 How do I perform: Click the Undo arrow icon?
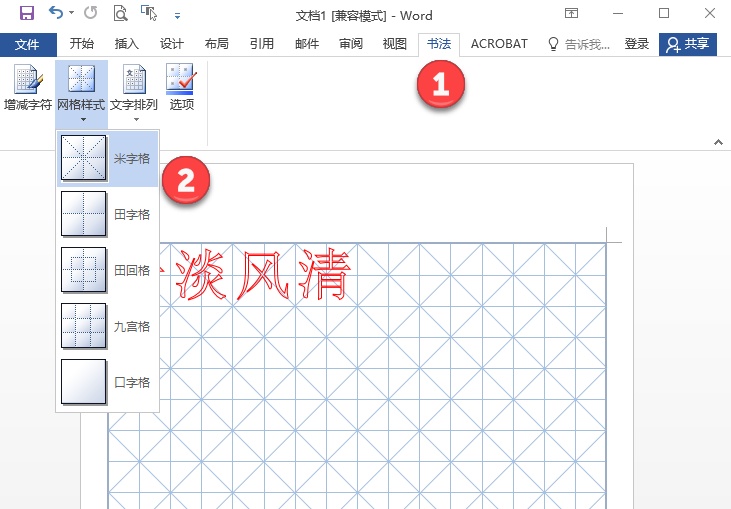point(55,13)
